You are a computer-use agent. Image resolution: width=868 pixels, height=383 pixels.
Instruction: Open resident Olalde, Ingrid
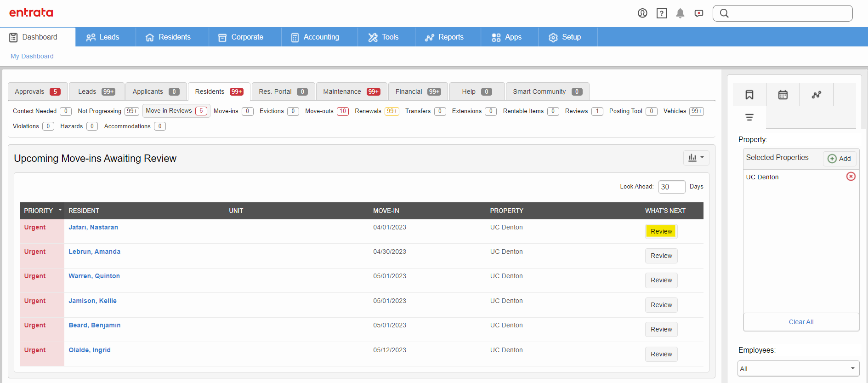[x=90, y=350]
